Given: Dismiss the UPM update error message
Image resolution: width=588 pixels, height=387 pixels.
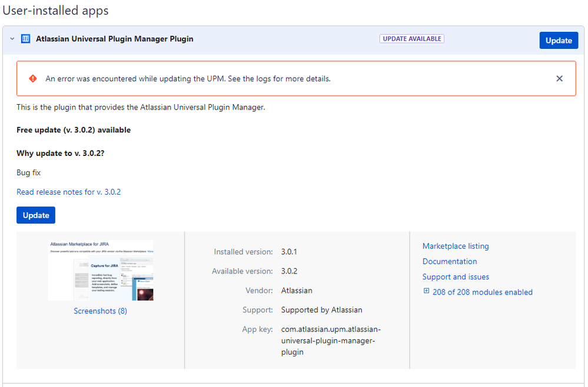Looking at the screenshot, I should 559,79.
